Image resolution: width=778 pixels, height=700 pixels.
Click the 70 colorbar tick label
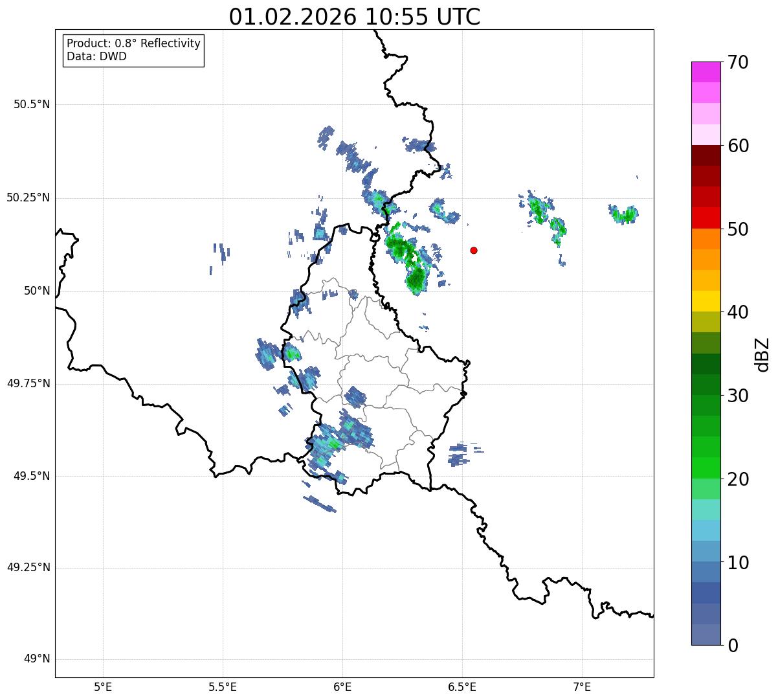pos(738,62)
